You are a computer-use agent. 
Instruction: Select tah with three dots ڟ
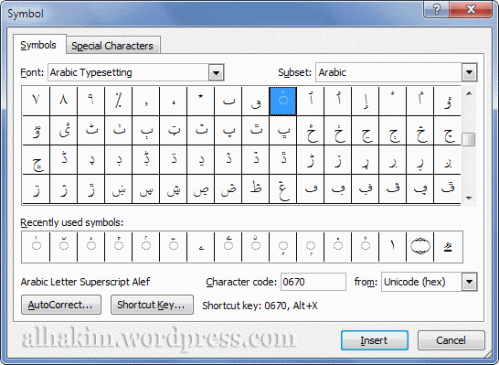pos(255,189)
